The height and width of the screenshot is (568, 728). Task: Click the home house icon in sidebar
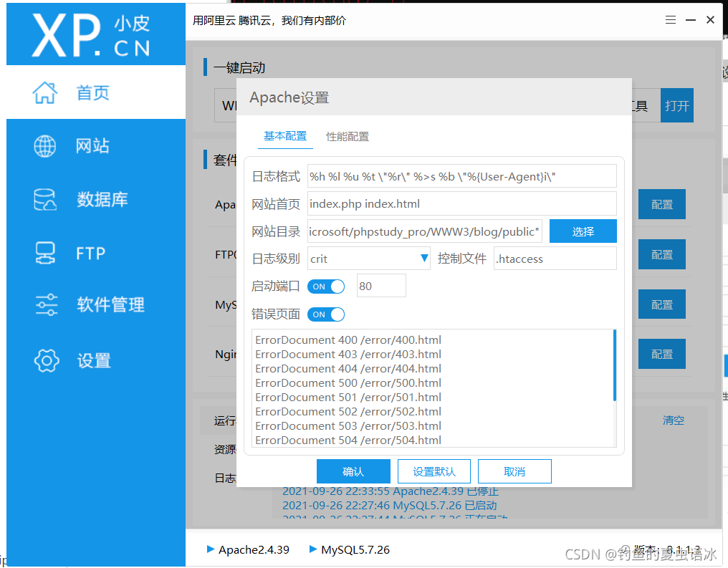[x=45, y=92]
